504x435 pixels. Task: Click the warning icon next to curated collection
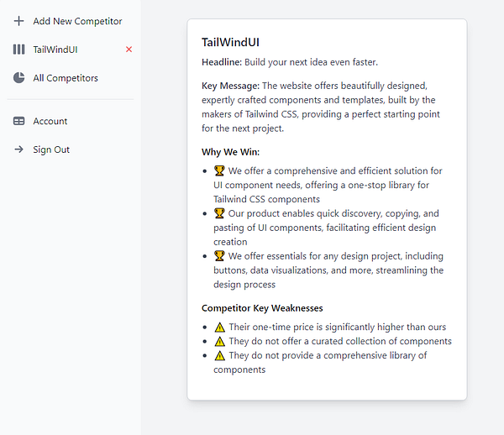pyautogui.click(x=220, y=342)
